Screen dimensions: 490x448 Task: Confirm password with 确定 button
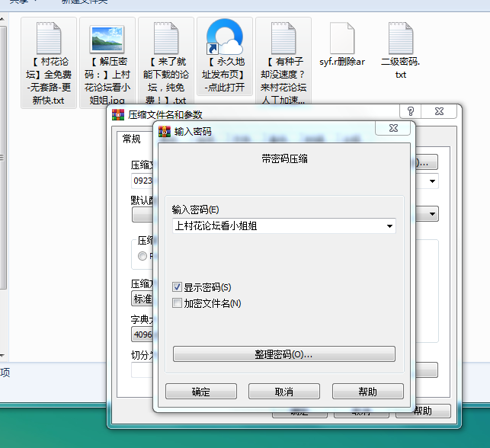point(200,392)
